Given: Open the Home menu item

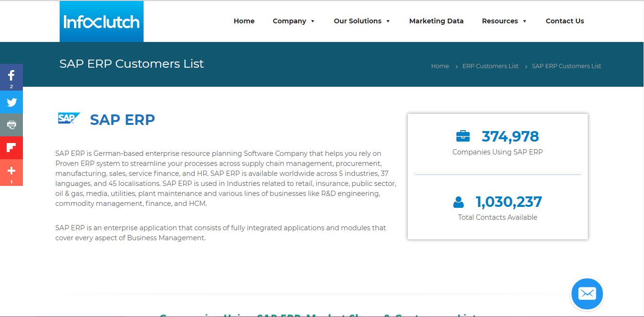Looking at the screenshot, I should tap(244, 21).
